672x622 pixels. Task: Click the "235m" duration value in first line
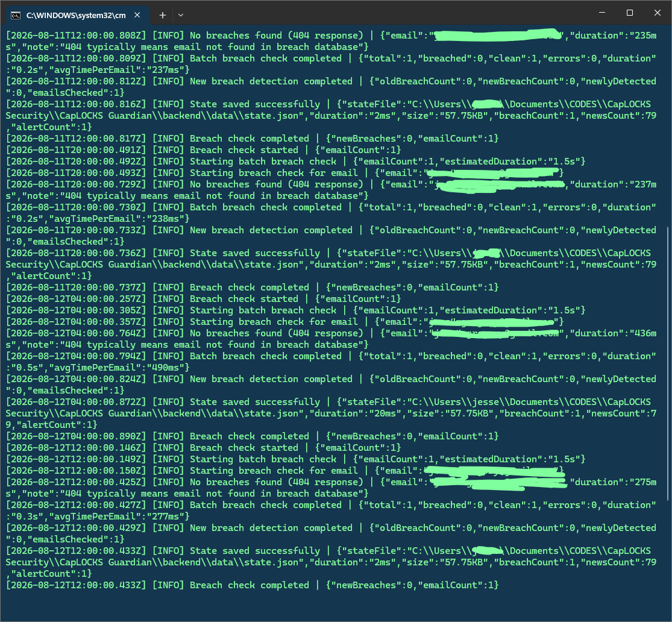[x=645, y=36]
